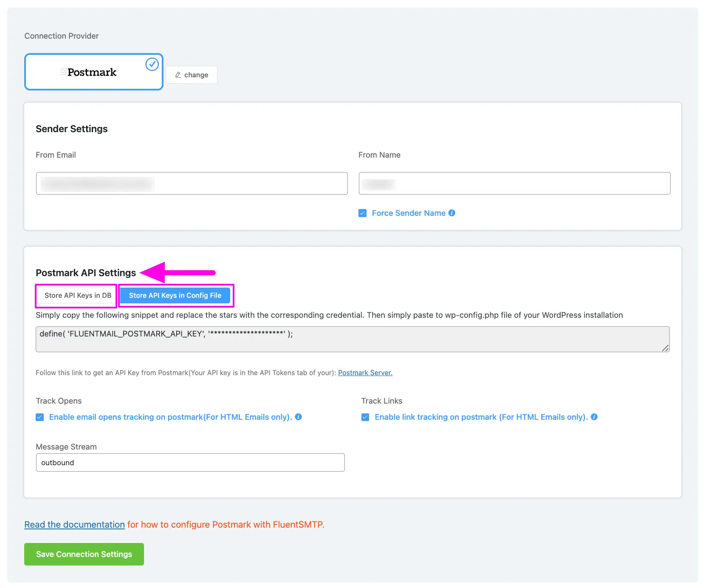The width and height of the screenshot is (705, 588).
Task: Focus the From Email input field
Action: click(x=192, y=183)
